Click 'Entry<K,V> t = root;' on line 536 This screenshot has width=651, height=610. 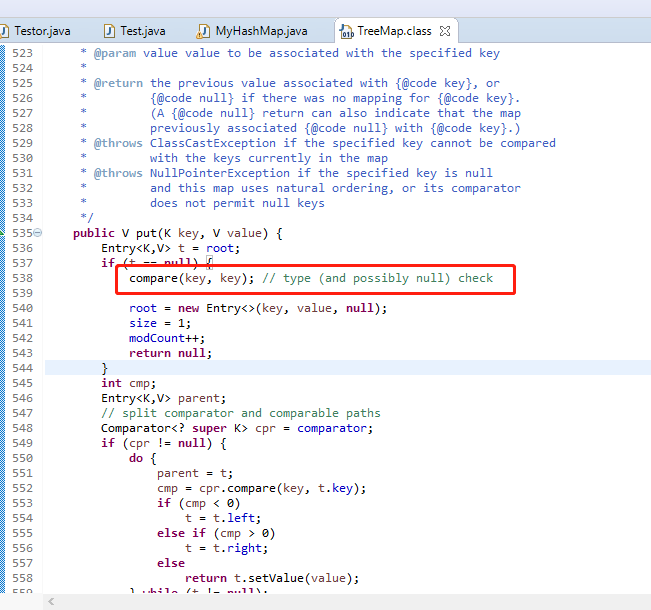pos(171,248)
